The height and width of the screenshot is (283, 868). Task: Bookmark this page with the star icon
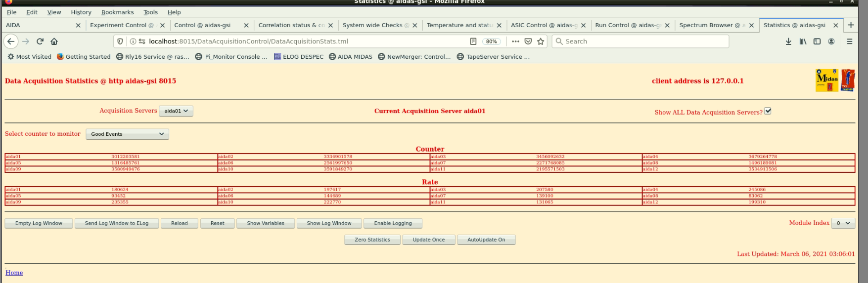(x=541, y=41)
